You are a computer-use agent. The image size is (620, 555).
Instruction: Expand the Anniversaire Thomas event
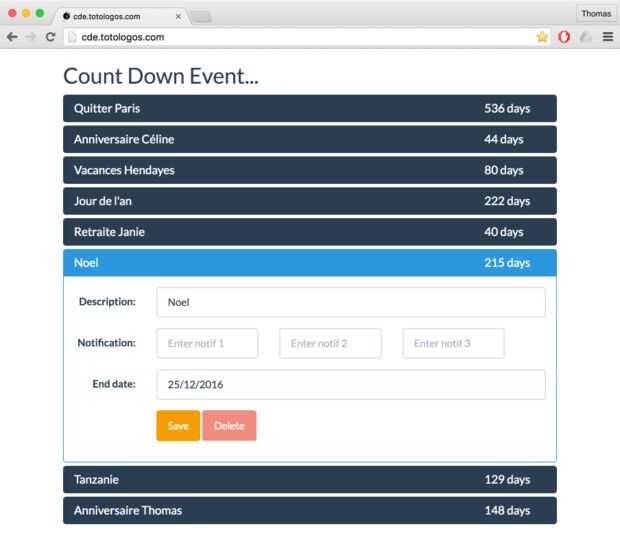click(310, 510)
